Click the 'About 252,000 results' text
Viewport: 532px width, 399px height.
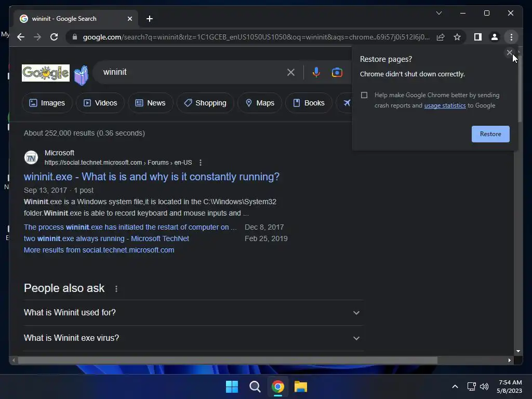click(x=84, y=133)
